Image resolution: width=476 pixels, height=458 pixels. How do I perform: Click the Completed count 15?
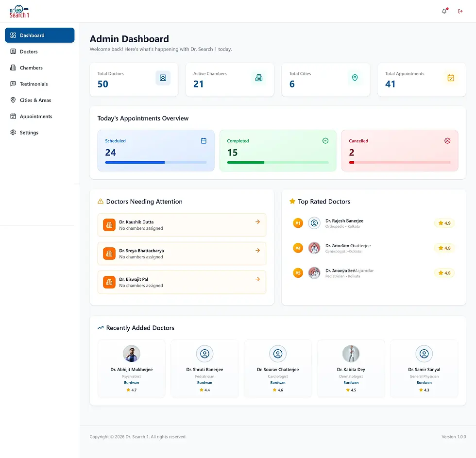pos(233,153)
